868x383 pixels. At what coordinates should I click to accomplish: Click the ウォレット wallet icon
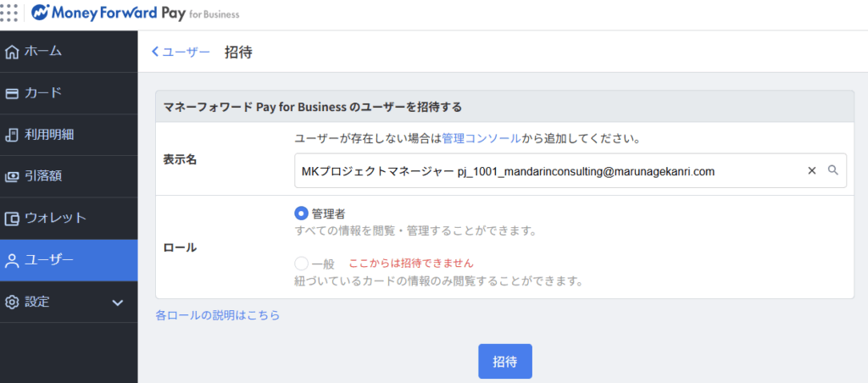(x=12, y=219)
